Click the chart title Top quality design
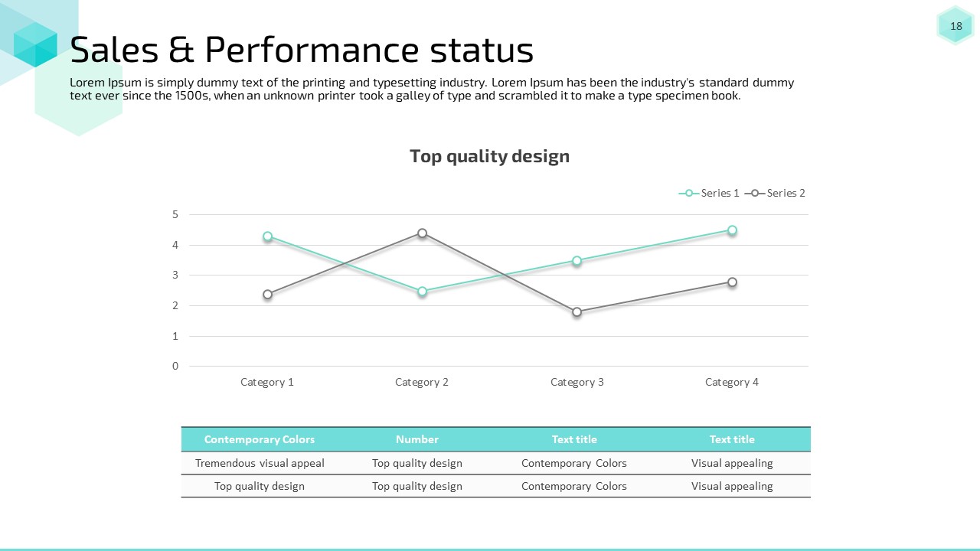 [x=489, y=156]
